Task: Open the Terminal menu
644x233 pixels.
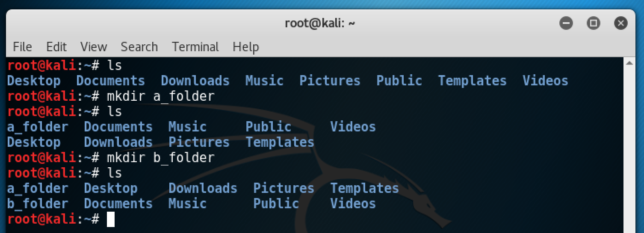Action: (x=195, y=47)
